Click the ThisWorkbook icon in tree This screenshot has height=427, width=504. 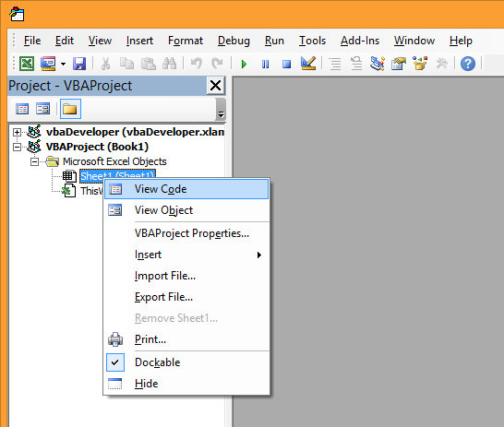(x=68, y=191)
